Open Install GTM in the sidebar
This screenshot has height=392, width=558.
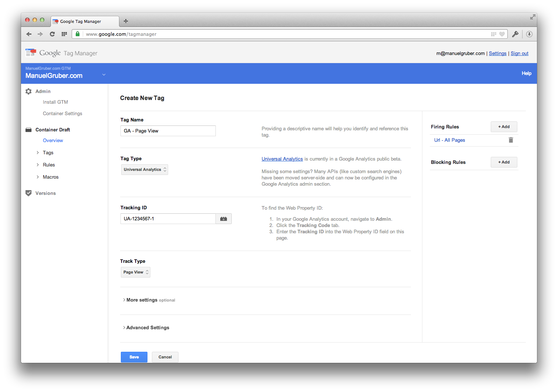(x=55, y=102)
